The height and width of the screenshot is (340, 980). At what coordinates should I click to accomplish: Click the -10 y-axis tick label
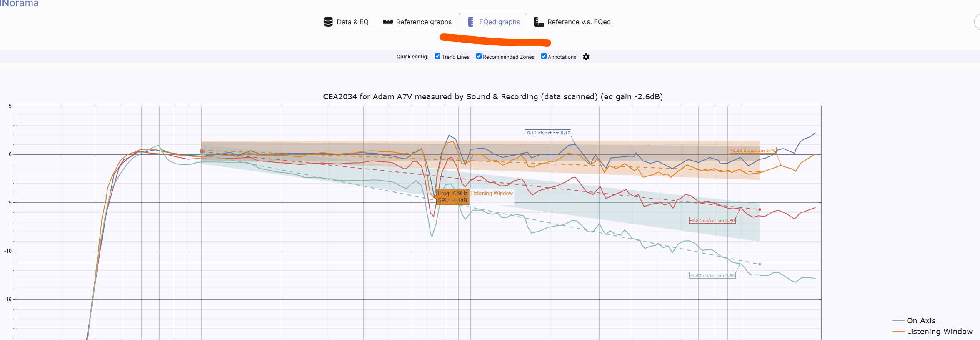coord(8,251)
